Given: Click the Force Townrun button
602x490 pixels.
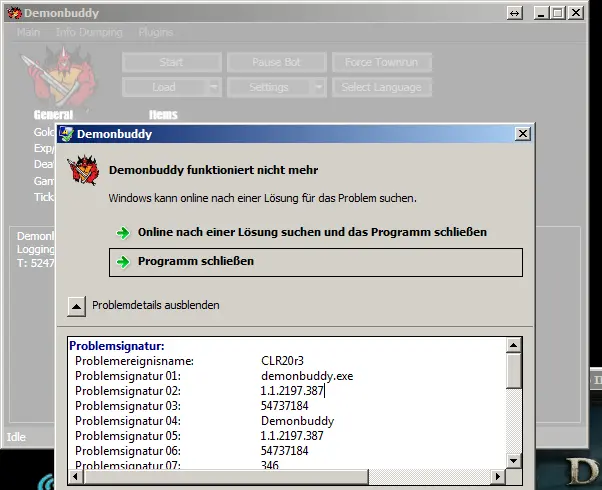Looking at the screenshot, I should coord(382,62).
